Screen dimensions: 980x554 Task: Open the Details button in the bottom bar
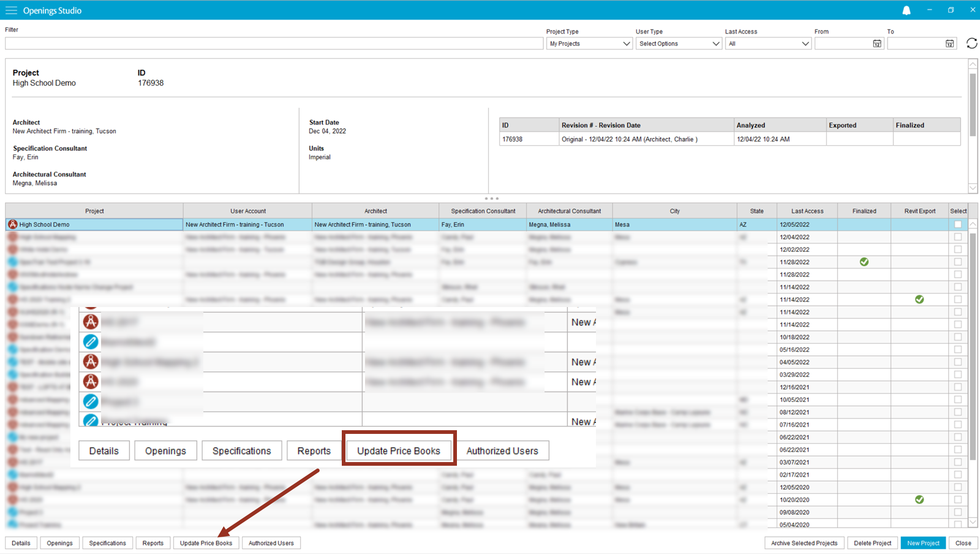point(21,543)
